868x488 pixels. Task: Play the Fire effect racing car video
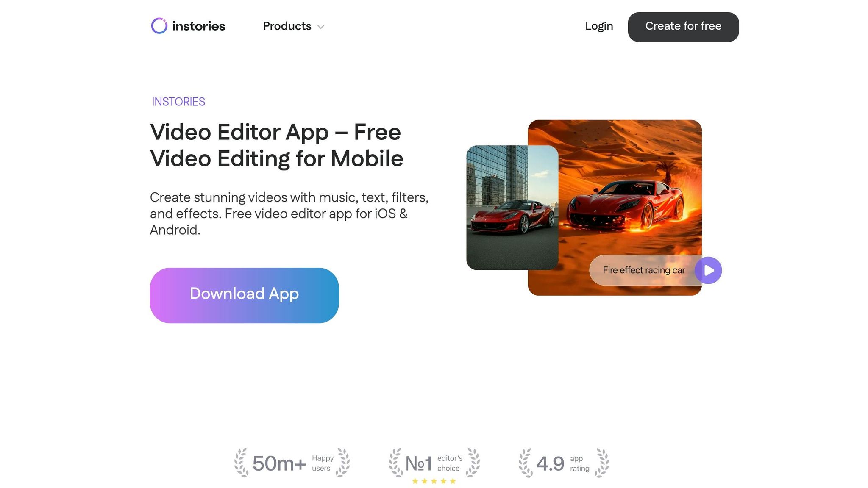click(708, 270)
